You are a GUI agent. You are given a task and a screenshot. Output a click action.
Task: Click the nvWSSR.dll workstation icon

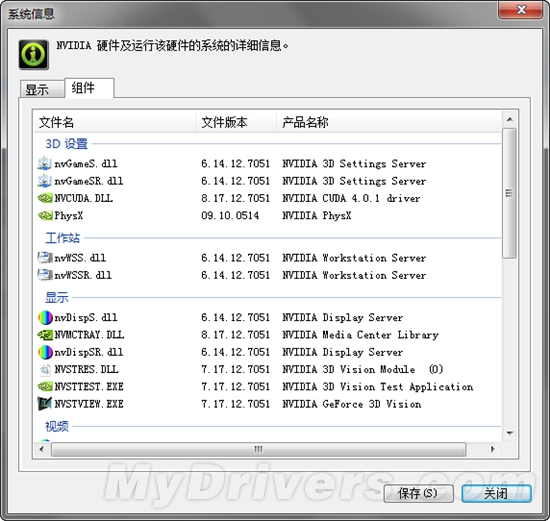(45, 275)
